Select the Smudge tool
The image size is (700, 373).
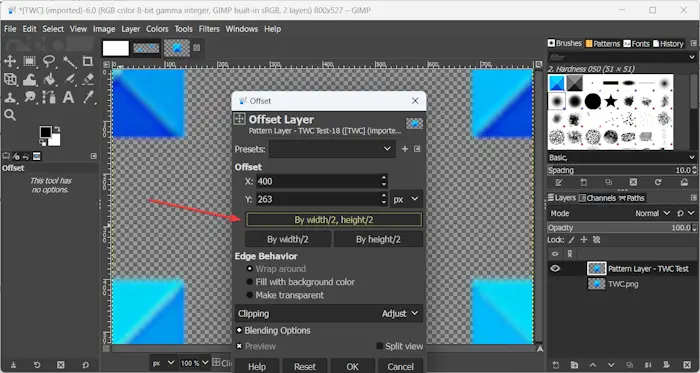[x=29, y=97]
